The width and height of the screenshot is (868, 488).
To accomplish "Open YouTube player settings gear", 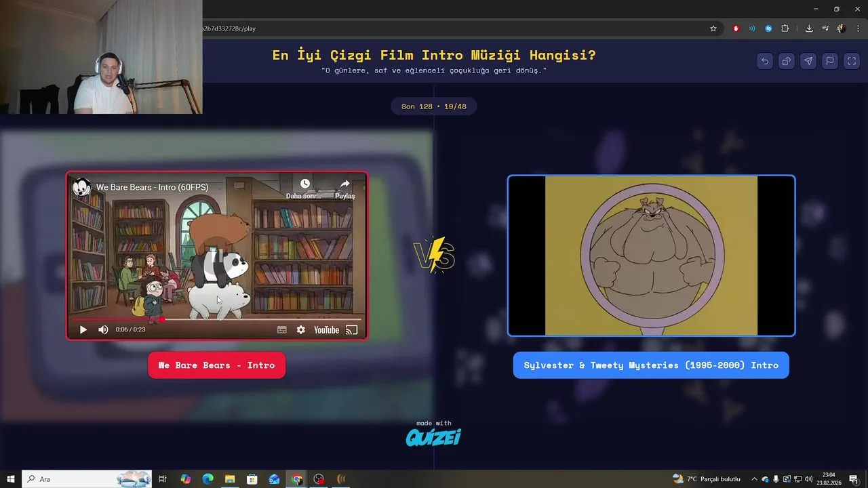I will (301, 330).
